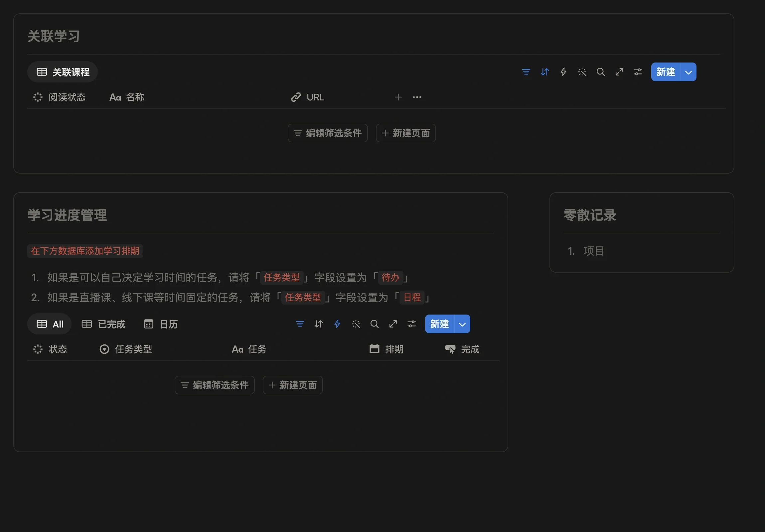Switch to the 已完成 view tab
The image size is (765, 532).
pos(103,324)
